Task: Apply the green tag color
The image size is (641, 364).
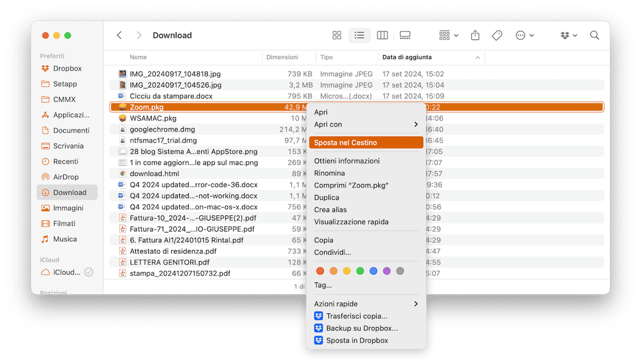Action: (x=360, y=271)
